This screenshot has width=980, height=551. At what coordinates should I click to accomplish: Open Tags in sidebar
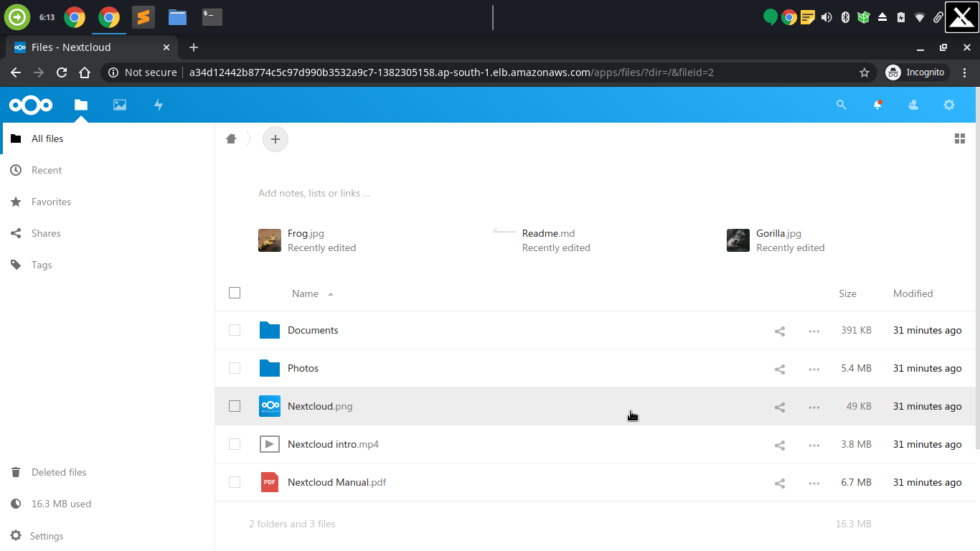tap(108, 265)
